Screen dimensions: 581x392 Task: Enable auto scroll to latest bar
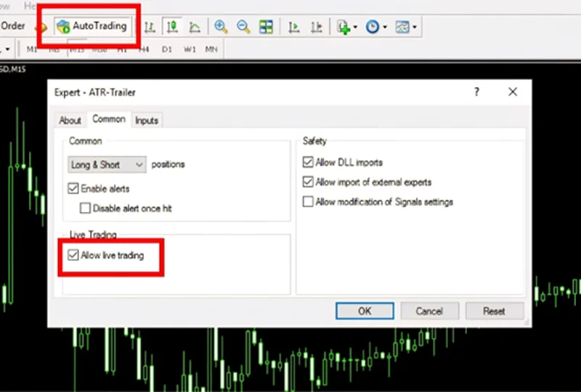point(294,27)
